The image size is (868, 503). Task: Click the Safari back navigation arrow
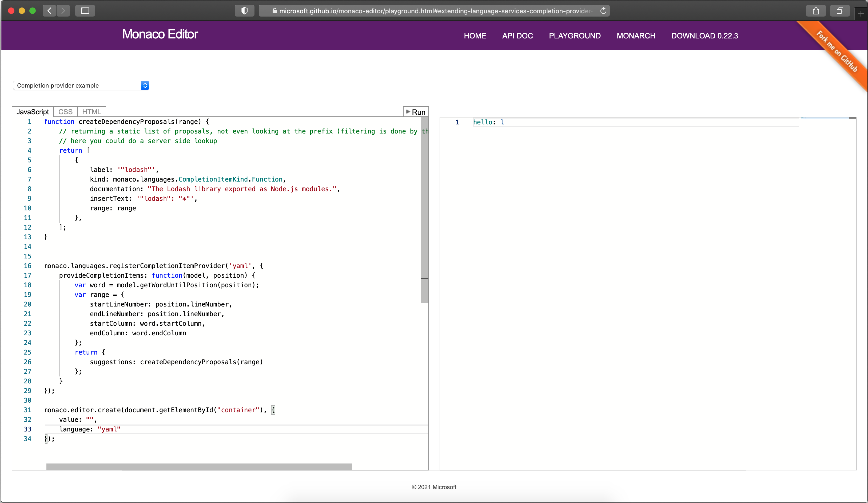click(x=49, y=11)
